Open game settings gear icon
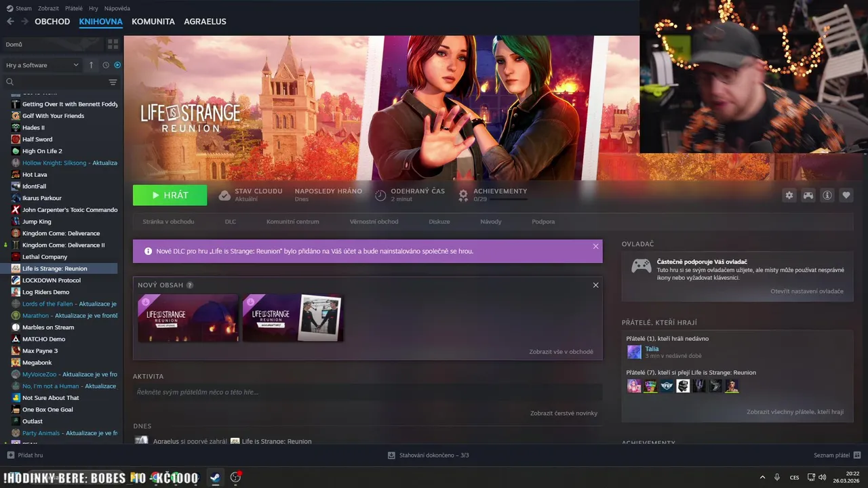 point(789,195)
